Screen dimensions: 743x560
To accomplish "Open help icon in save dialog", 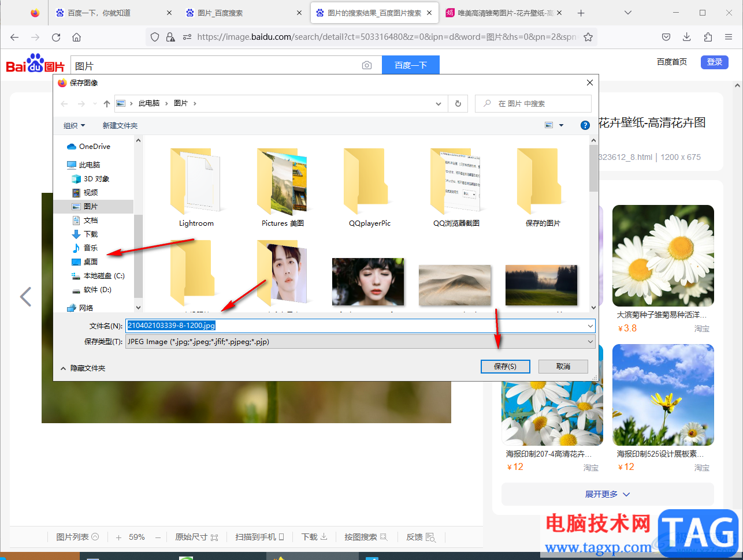I will 585,125.
